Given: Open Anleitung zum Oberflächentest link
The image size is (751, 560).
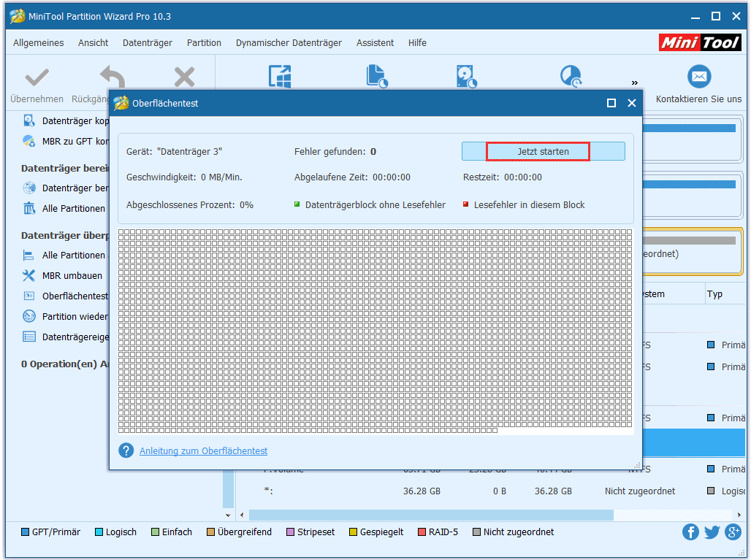Looking at the screenshot, I should (x=204, y=451).
